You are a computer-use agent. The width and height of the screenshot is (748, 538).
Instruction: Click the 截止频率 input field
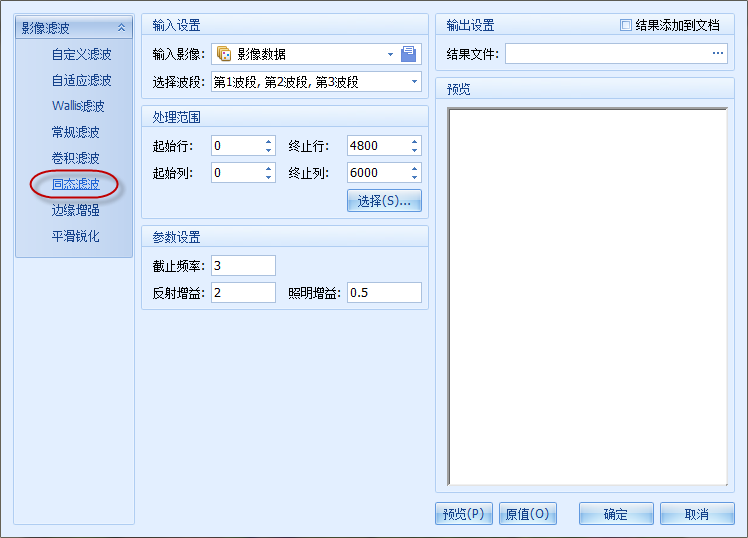tap(243, 265)
